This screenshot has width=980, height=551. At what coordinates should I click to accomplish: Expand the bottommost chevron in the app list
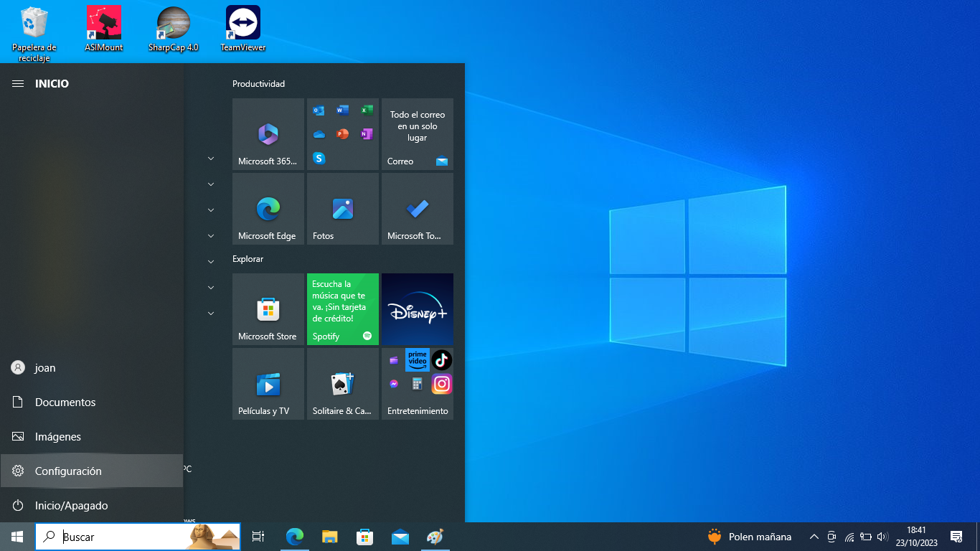coord(211,314)
